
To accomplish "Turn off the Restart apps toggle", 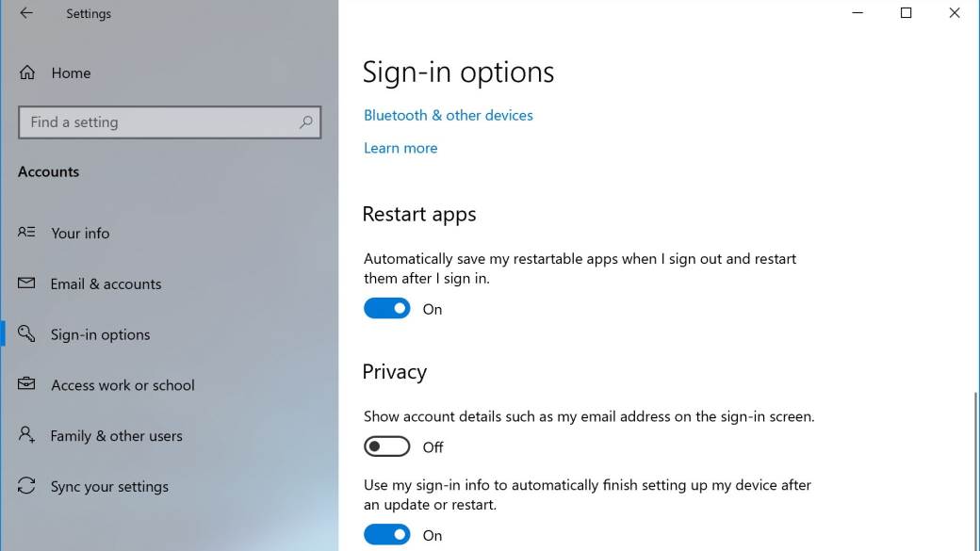I will pos(387,309).
